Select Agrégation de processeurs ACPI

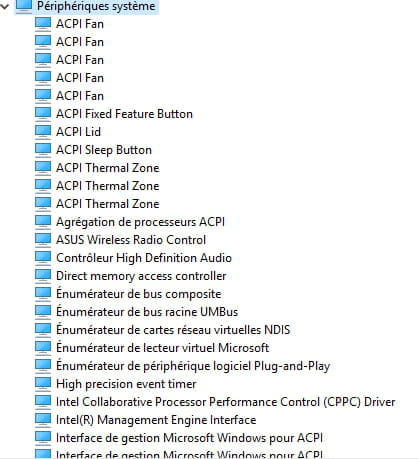[140, 222]
